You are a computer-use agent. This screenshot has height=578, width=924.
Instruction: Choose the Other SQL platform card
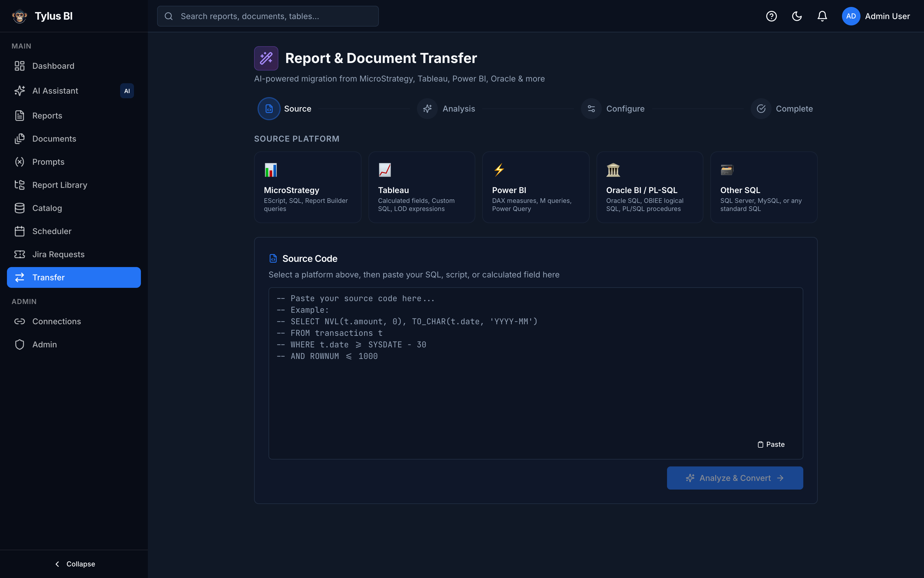(764, 187)
